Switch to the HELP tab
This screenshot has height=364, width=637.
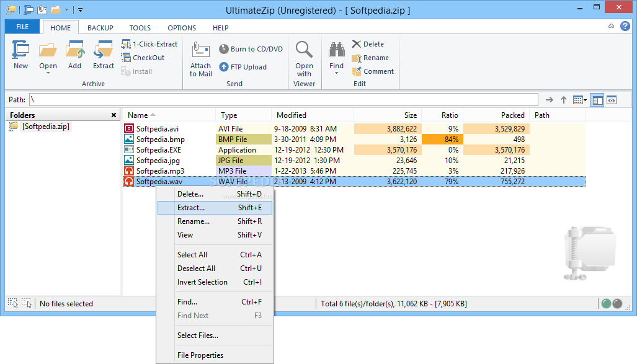(221, 28)
